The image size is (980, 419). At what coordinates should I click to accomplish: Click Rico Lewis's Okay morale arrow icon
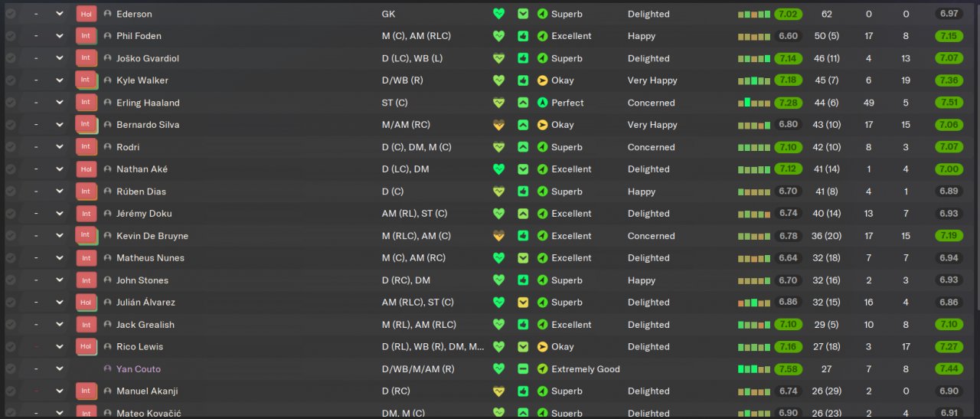coord(543,347)
